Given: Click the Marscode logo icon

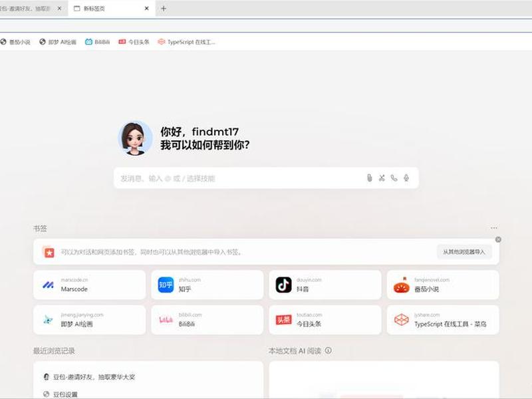Looking at the screenshot, I should pyautogui.click(x=48, y=285).
